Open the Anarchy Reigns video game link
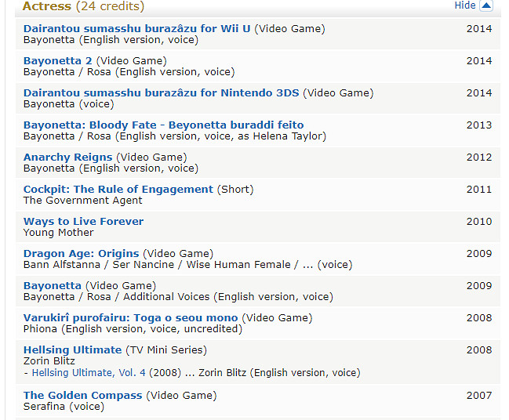509x420 pixels. [67, 157]
